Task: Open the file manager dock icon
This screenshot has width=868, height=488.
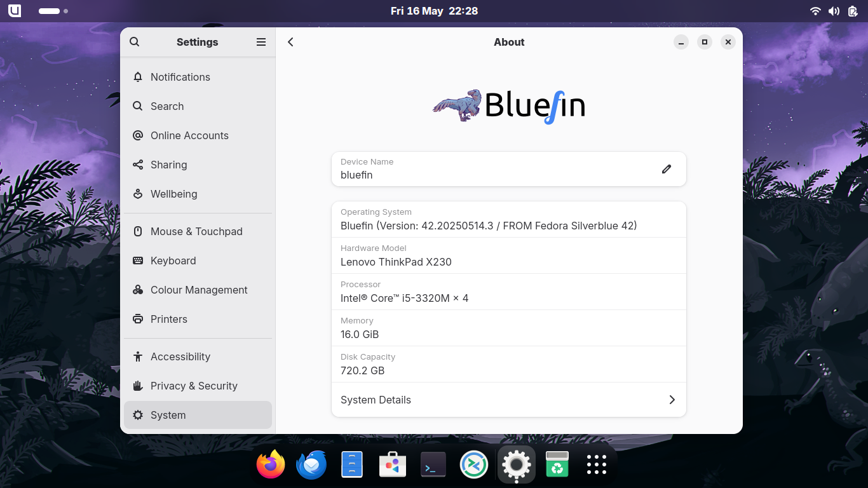Action: [352, 464]
